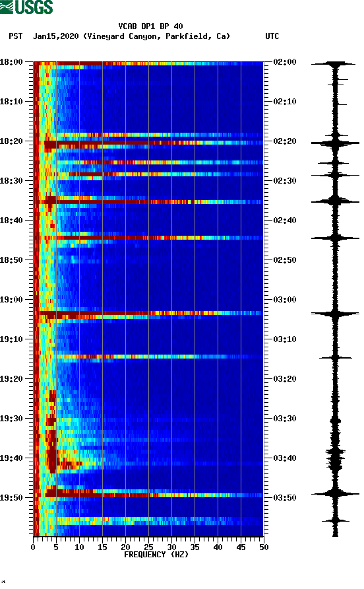Click the '40' frequency tick label
364x589 pixels.
pyautogui.click(x=218, y=547)
